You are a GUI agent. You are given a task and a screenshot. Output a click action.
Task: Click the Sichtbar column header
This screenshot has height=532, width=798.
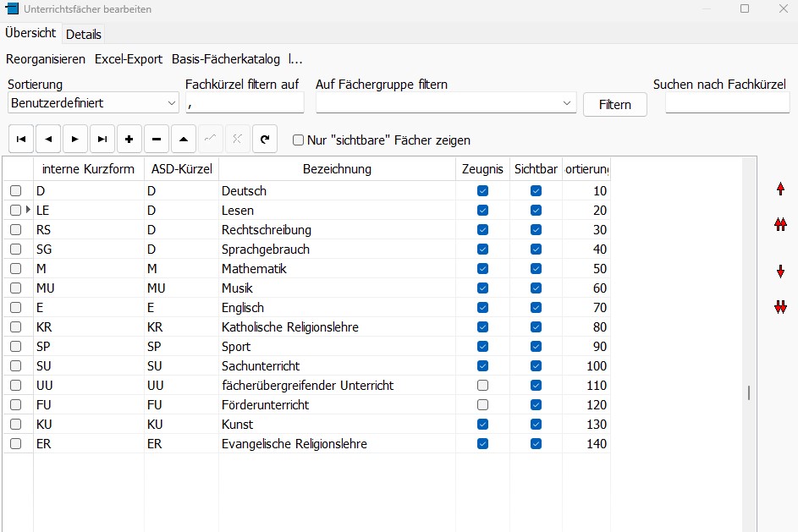(x=536, y=169)
